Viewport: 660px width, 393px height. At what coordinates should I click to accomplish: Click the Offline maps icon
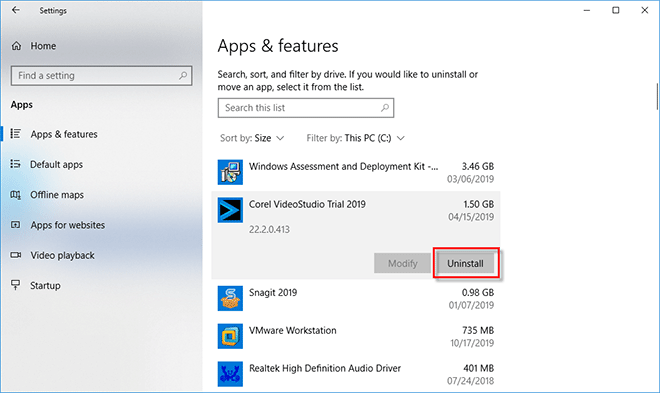point(16,194)
